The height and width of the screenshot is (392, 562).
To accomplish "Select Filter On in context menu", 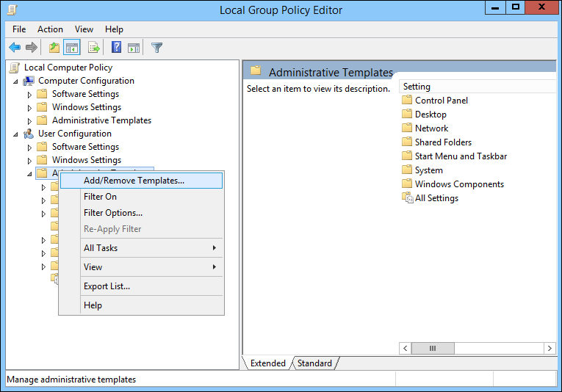I will point(141,197).
